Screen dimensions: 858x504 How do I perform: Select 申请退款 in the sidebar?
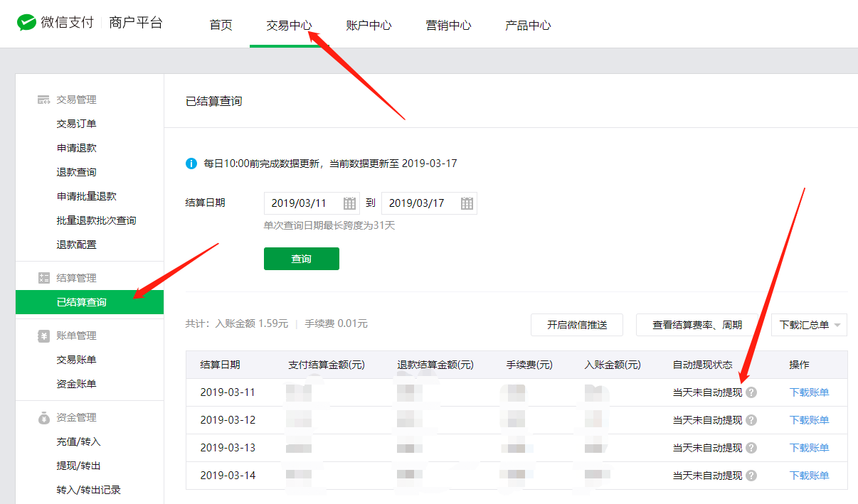[77, 148]
